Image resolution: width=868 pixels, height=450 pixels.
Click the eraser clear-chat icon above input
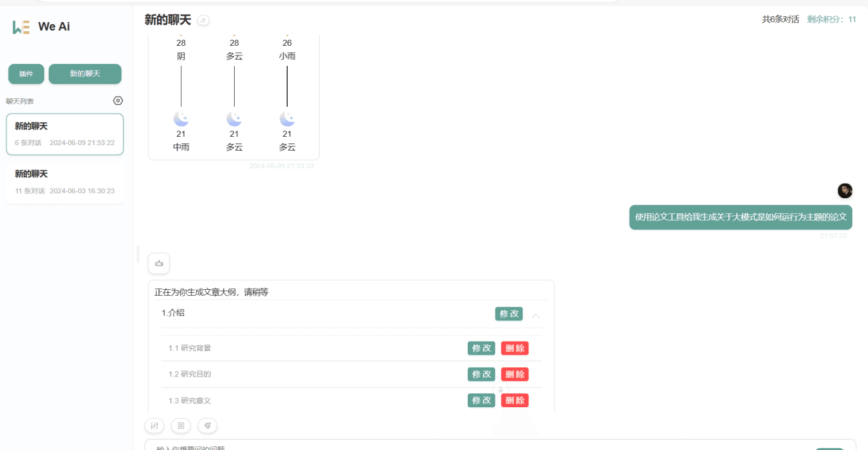coord(208,426)
